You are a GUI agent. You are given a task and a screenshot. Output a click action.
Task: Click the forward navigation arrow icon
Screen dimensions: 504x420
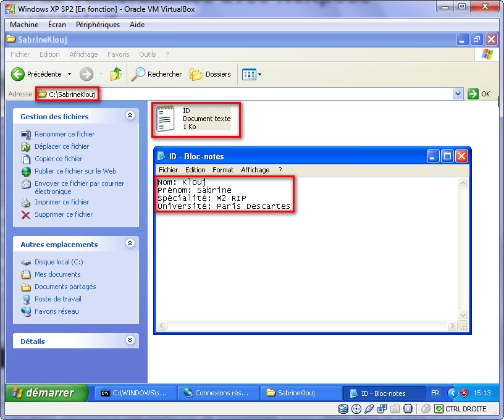pos(86,74)
